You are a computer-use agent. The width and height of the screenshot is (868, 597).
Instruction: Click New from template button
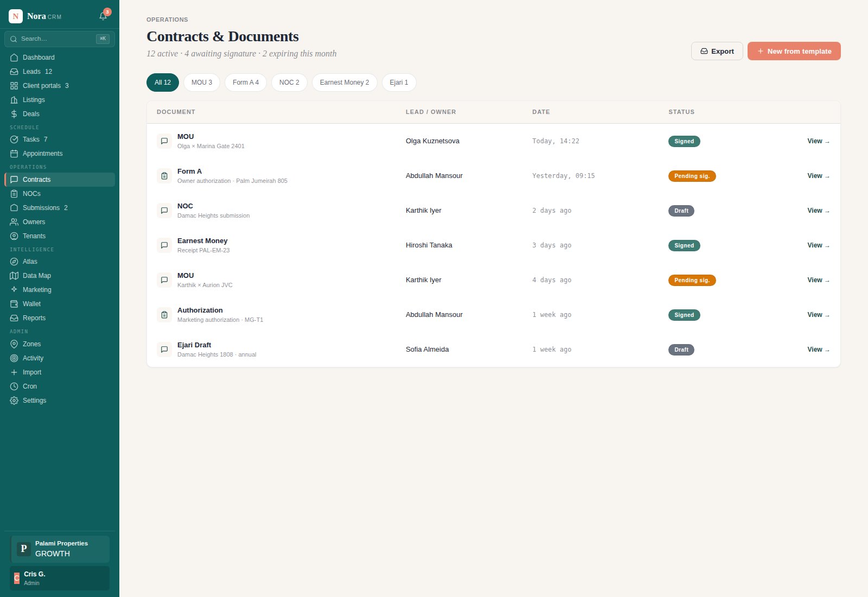click(794, 51)
